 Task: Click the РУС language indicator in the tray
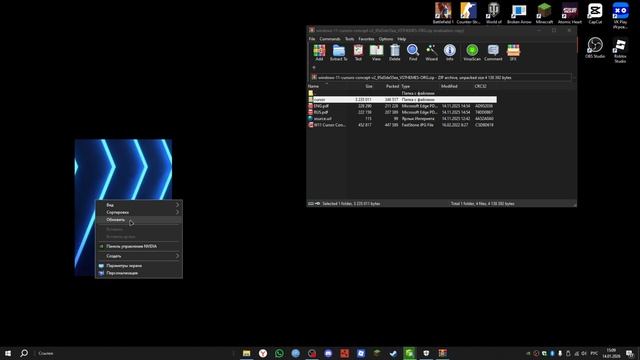[594, 353]
